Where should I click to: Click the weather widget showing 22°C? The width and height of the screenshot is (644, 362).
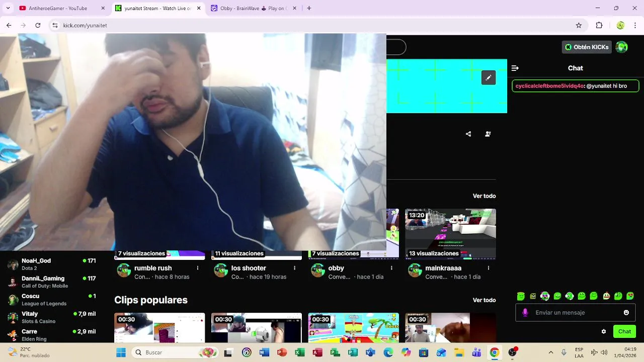[29, 352]
